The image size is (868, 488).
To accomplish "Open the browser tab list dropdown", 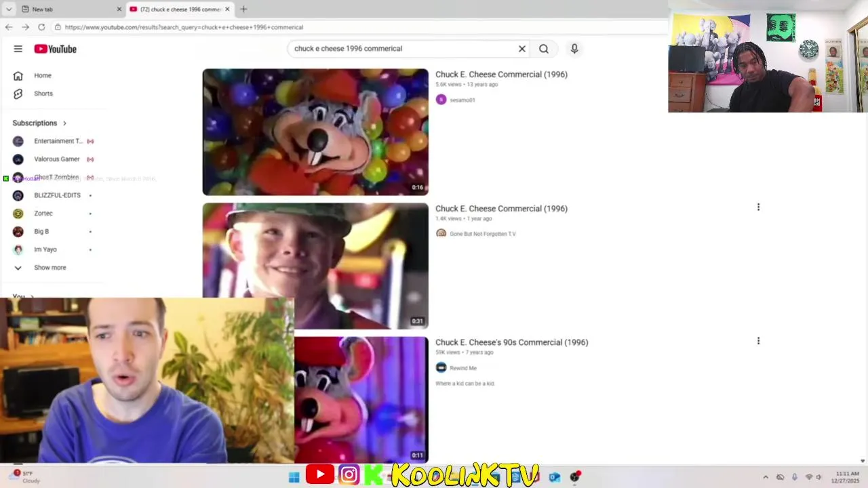I will pos(9,9).
